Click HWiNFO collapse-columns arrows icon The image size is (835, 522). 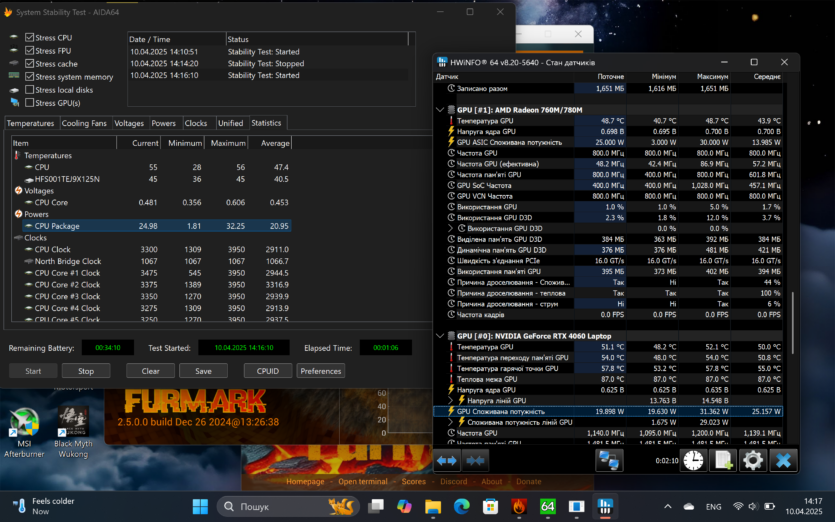coord(475,461)
